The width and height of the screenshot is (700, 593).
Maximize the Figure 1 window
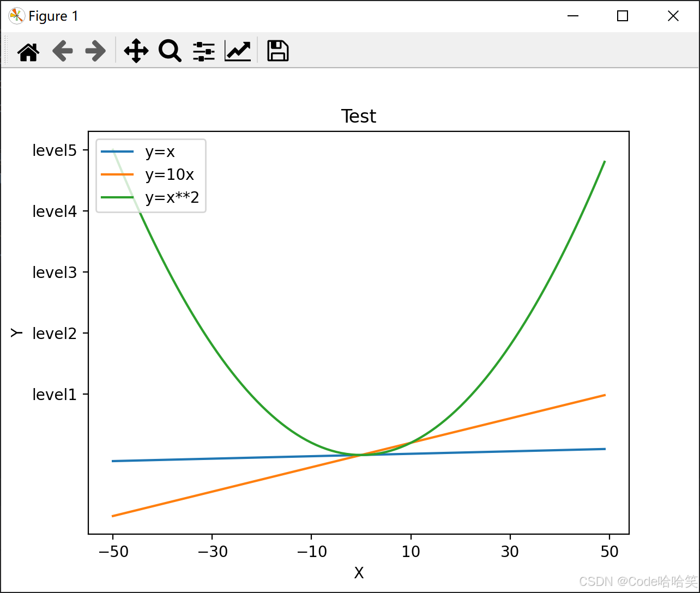[x=623, y=16]
